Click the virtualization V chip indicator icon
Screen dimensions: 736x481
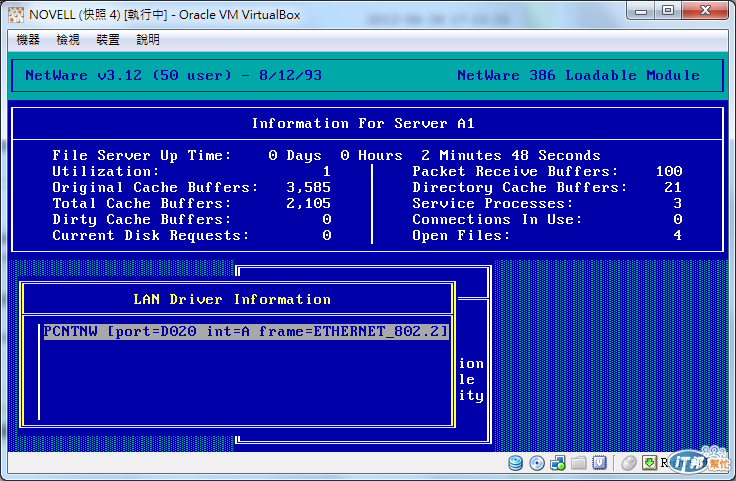click(599, 463)
